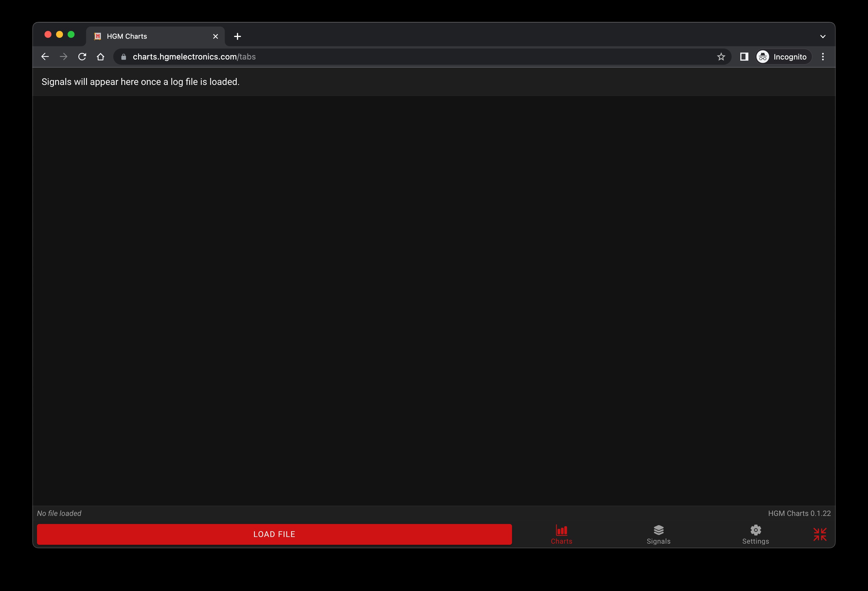Click the red collapse fullscreen icon

click(820, 534)
